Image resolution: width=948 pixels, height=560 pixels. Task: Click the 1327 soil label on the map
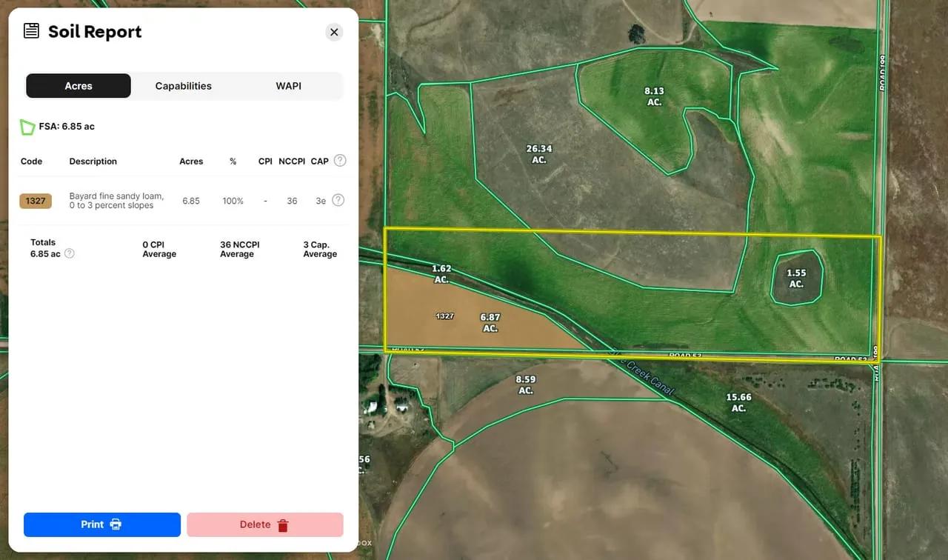pos(445,316)
